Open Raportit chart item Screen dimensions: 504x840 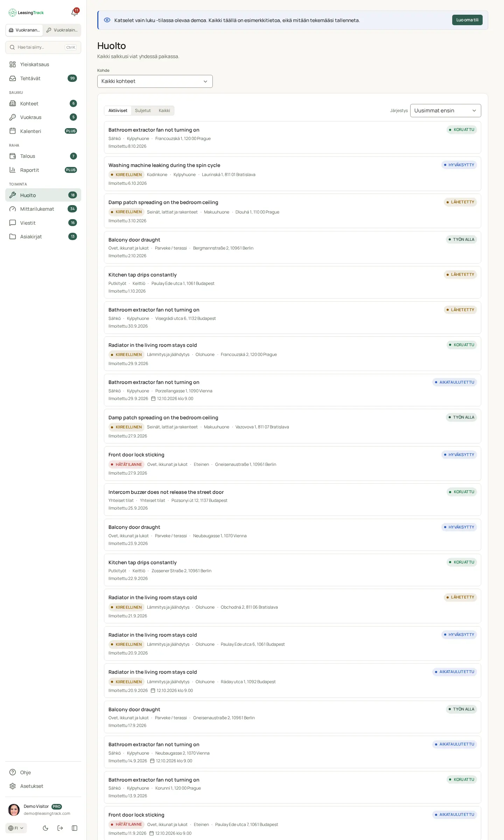click(43, 170)
